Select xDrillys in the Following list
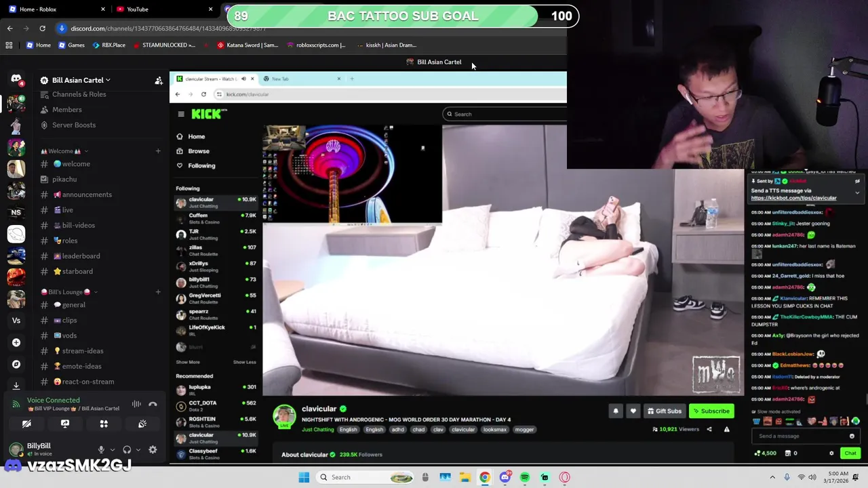The width and height of the screenshot is (868, 488). click(x=217, y=266)
